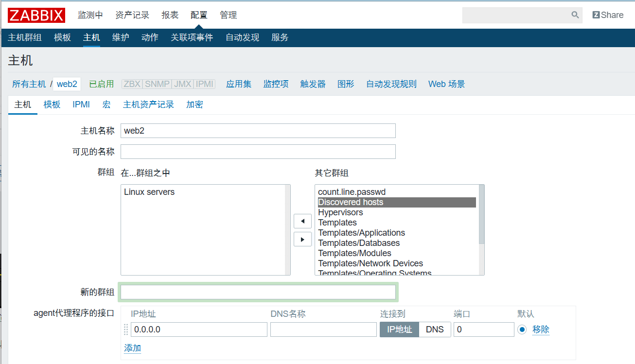Image resolution: width=635 pixels, height=364 pixels.
Task: Select IP地址 connect-to button
Action: (x=399, y=329)
